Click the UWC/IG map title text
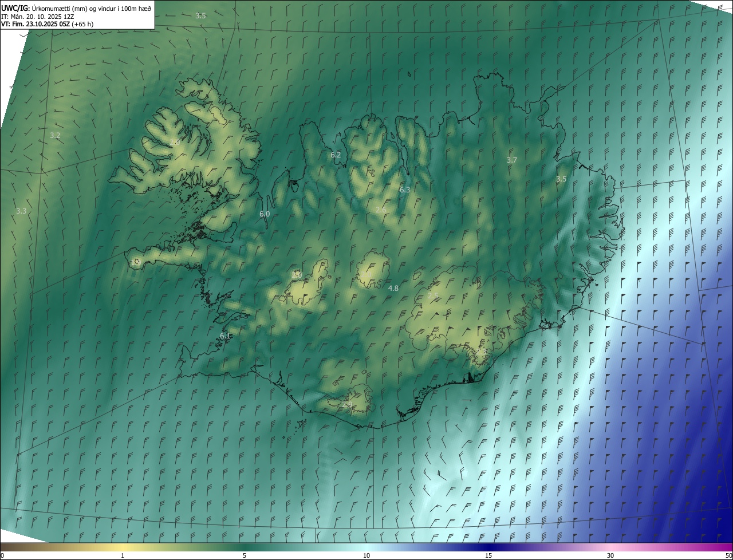The width and height of the screenshot is (733, 560). click(x=76, y=8)
